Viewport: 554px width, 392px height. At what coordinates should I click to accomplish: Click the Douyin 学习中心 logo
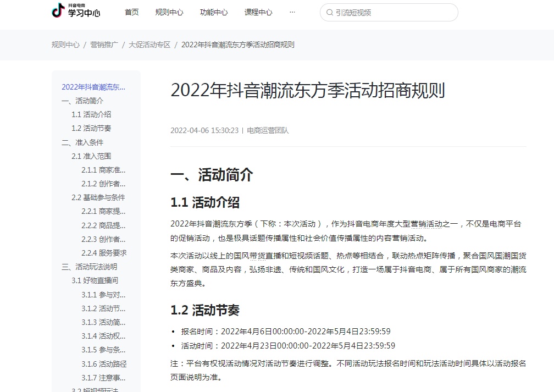pos(76,10)
